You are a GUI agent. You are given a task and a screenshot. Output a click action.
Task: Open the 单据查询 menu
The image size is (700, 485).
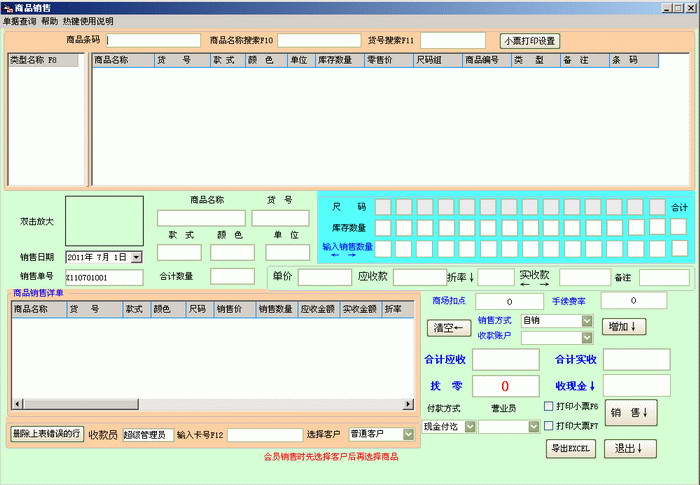(x=19, y=21)
